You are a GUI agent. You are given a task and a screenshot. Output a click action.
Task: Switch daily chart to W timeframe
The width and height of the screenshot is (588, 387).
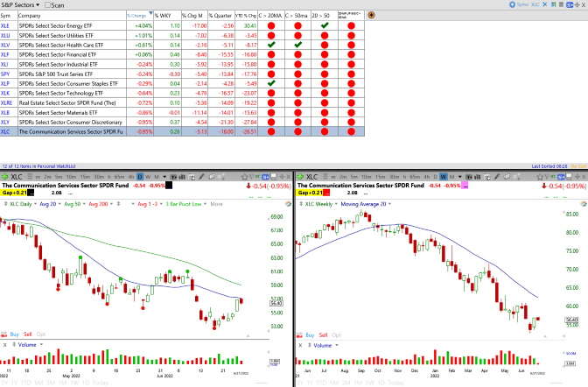148,177
